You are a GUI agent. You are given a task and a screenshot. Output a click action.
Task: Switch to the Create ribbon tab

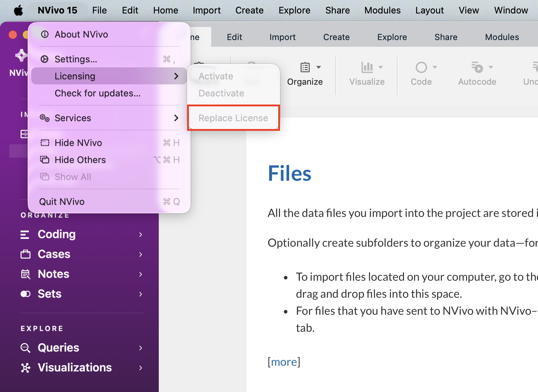pos(336,37)
